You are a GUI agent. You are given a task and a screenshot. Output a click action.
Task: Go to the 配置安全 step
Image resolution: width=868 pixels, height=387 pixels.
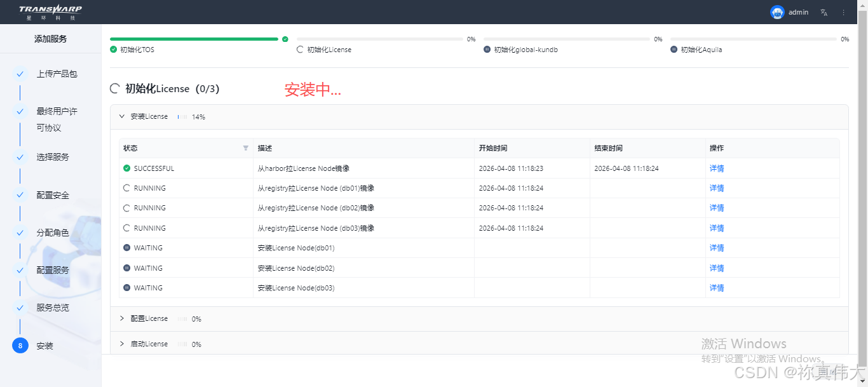coord(53,195)
